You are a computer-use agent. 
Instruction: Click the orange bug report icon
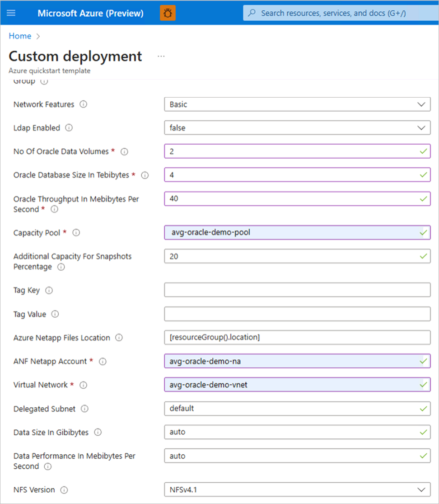168,13
